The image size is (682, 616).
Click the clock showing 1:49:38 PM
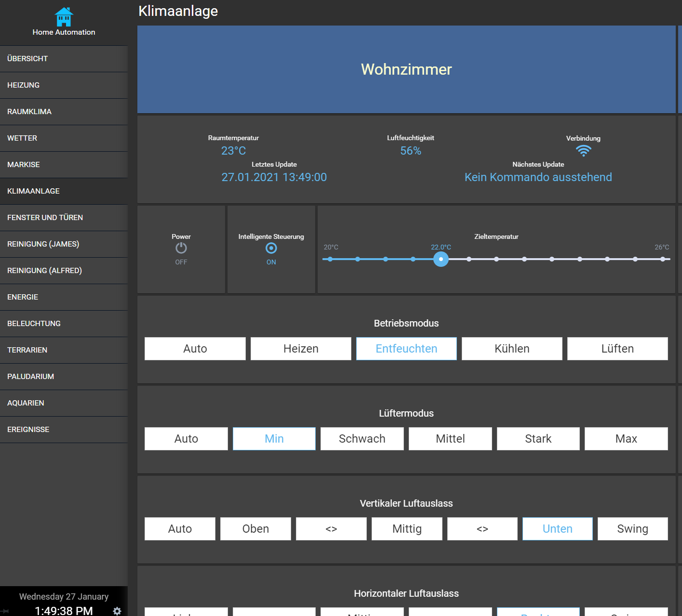tap(64, 611)
